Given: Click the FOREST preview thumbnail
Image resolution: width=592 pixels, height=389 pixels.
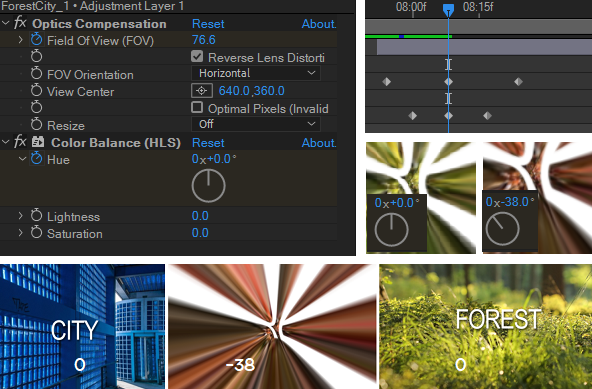Looking at the screenshot, I should tap(486, 327).
